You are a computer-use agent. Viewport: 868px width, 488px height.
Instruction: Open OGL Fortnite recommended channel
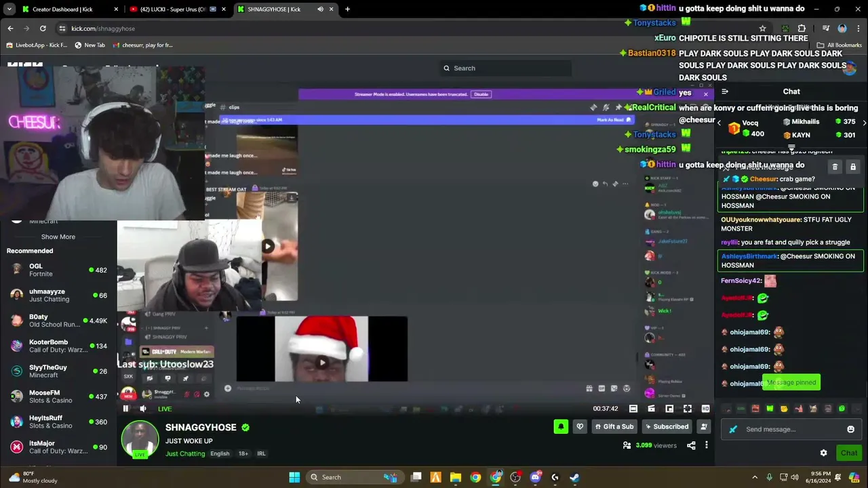[58, 270]
